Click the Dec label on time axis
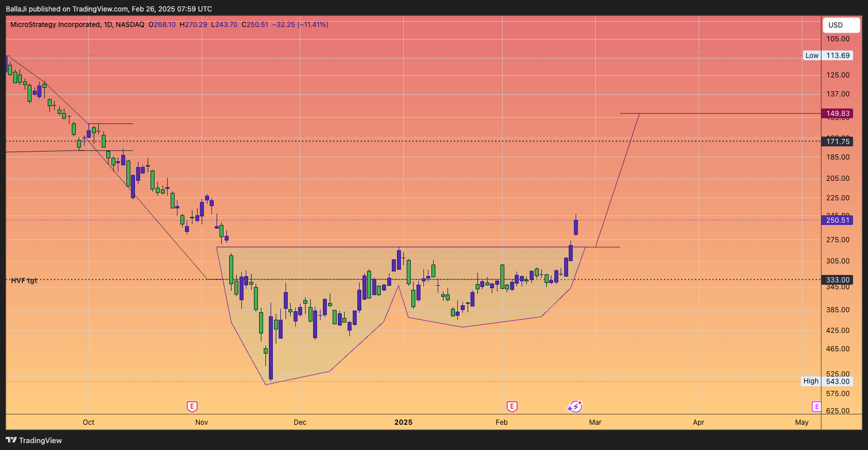Screen dimensions: 868x450 pos(299,422)
